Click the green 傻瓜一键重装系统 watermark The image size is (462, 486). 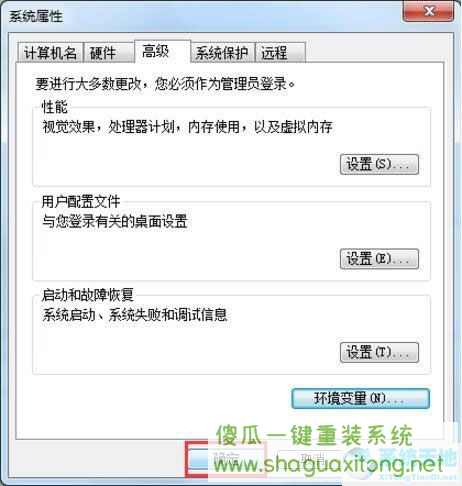[314, 435]
